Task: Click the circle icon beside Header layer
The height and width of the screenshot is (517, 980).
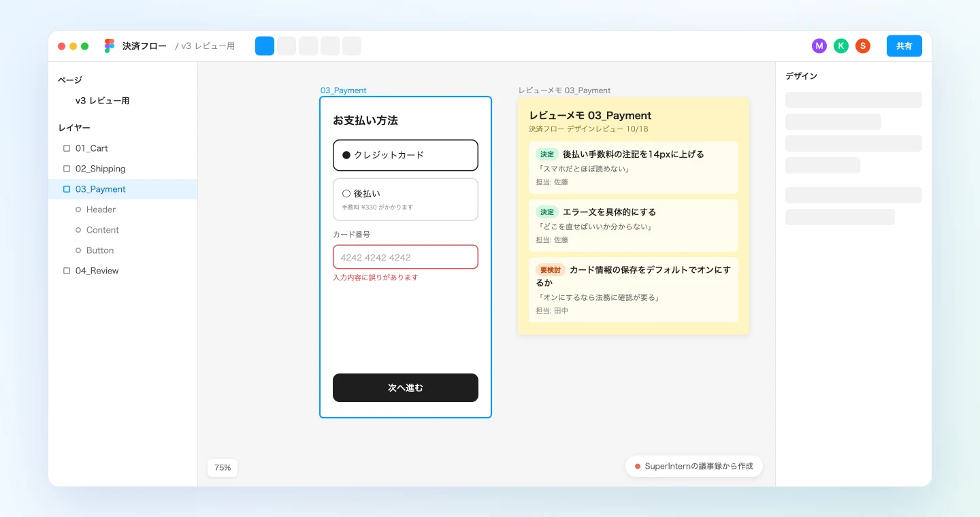Action: [78, 210]
